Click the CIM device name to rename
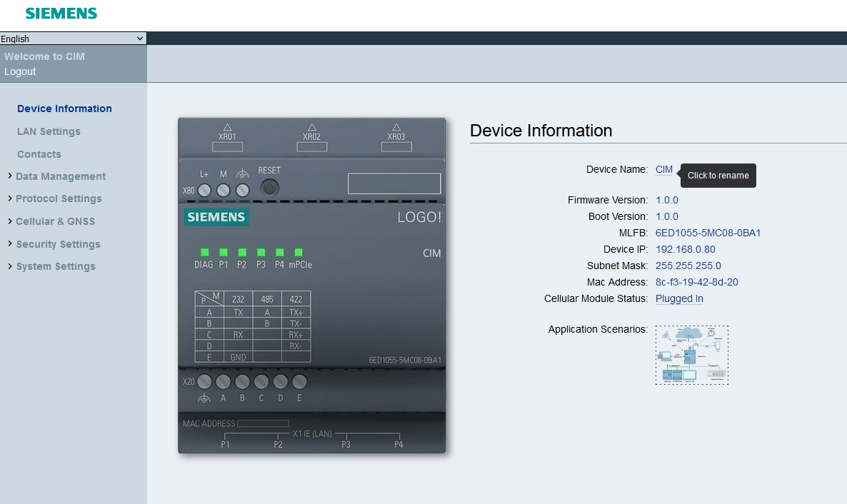Screen dimensions: 847x504 point(664,170)
